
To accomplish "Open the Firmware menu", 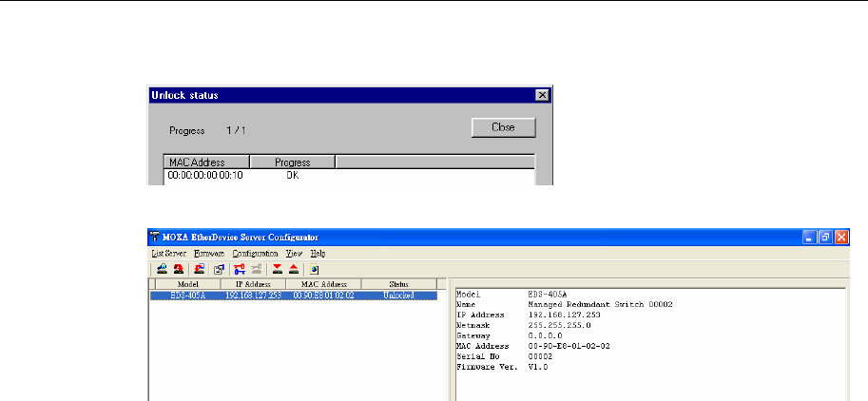I will coord(209,254).
